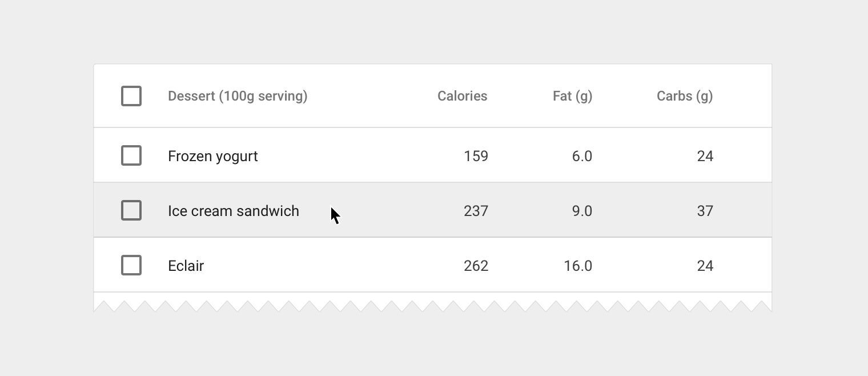Click the Frozen yogurt carbs value

coord(705,156)
